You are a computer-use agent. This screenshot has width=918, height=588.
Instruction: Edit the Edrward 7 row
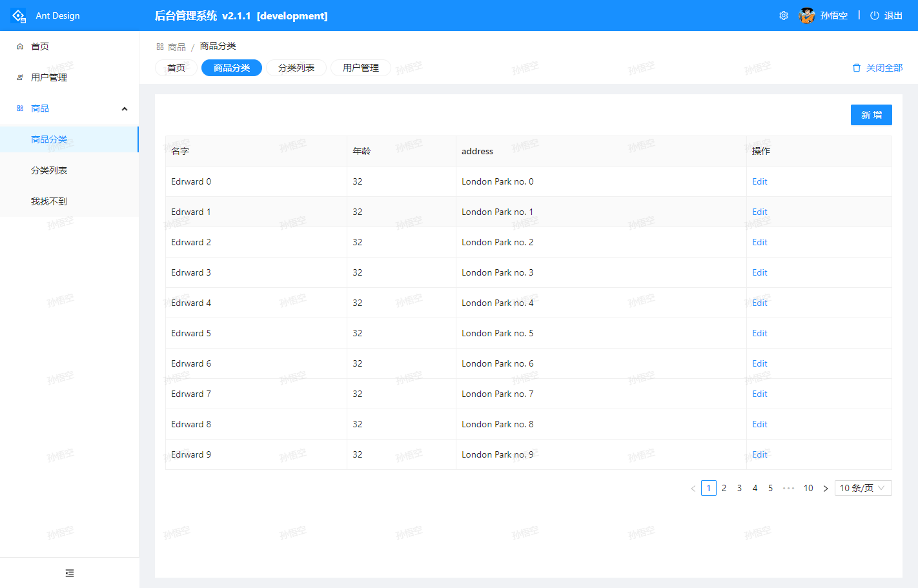coord(760,394)
